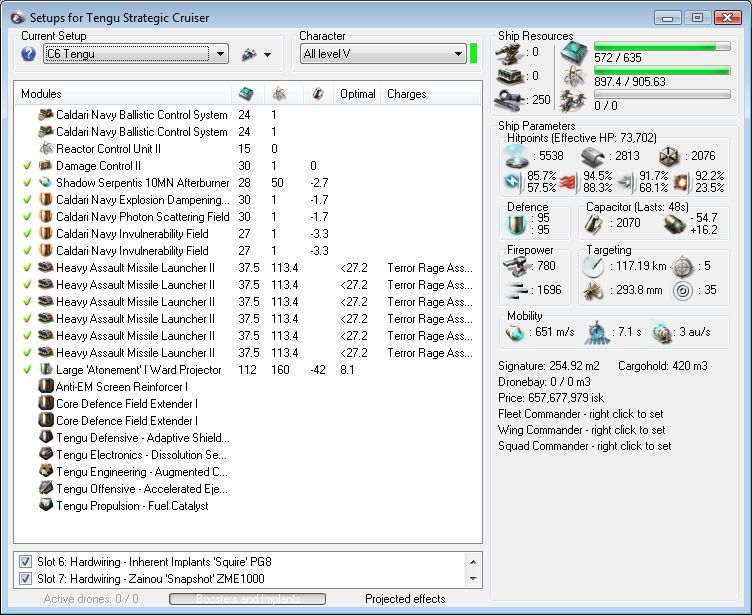The width and height of the screenshot is (752, 615).
Task: Click the armor hitpoints icon showing 2813
Action: click(592, 156)
